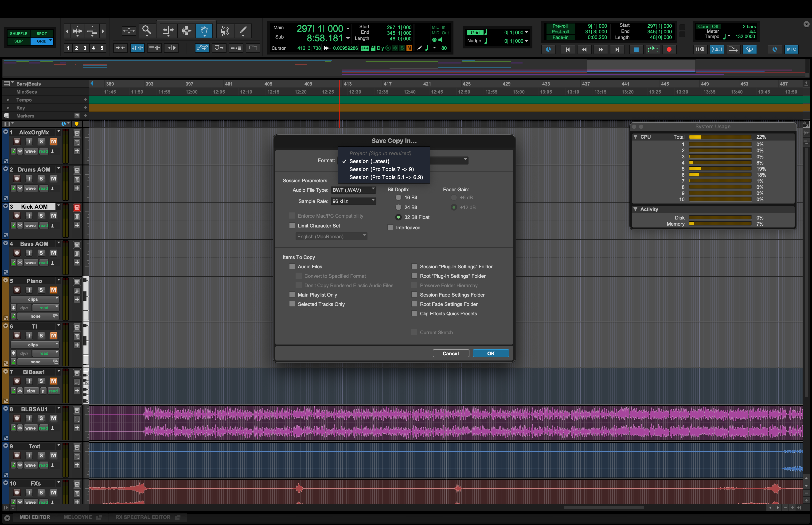Solo the Piano track

pyautogui.click(x=41, y=290)
